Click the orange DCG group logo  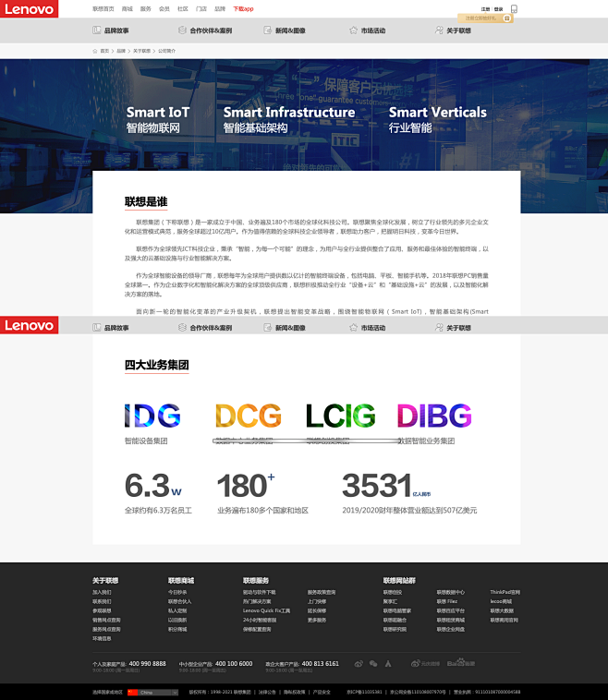click(248, 416)
